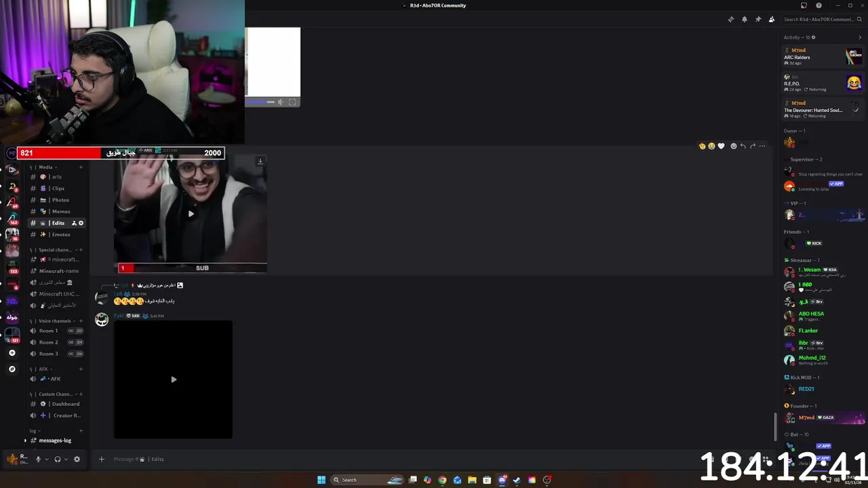The width and height of the screenshot is (868, 488).
Task: Open R.E.P.O. activity card
Action: click(823, 83)
